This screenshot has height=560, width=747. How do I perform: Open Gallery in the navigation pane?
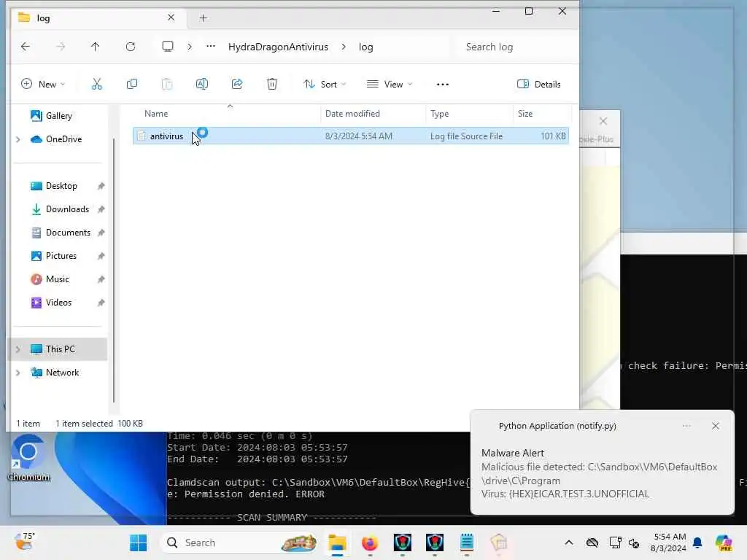[x=58, y=116]
